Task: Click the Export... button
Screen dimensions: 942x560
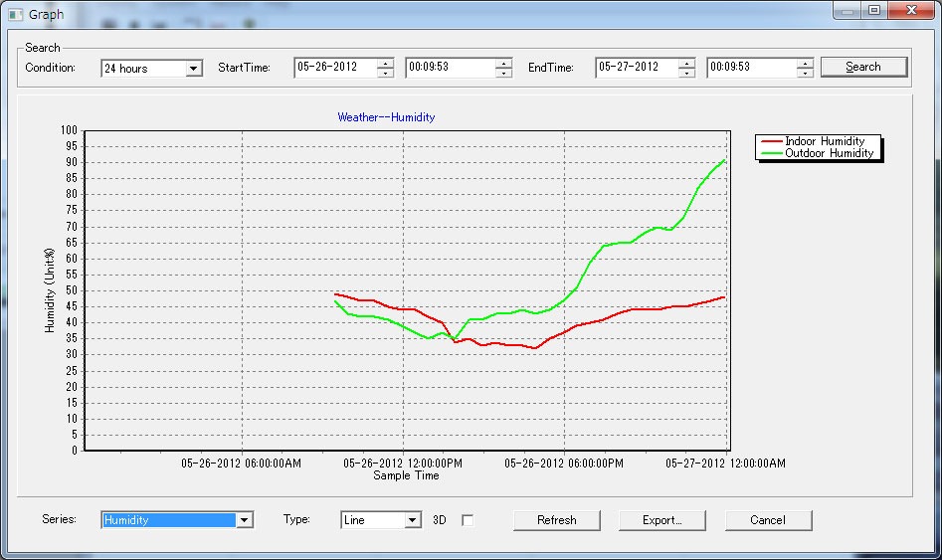Action: pyautogui.click(x=662, y=520)
